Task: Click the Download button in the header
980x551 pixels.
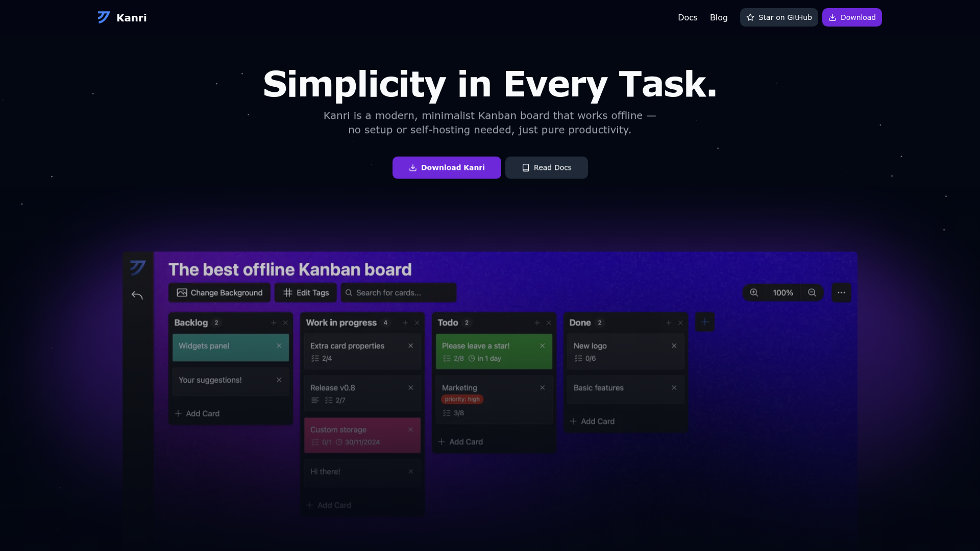Action: point(852,17)
